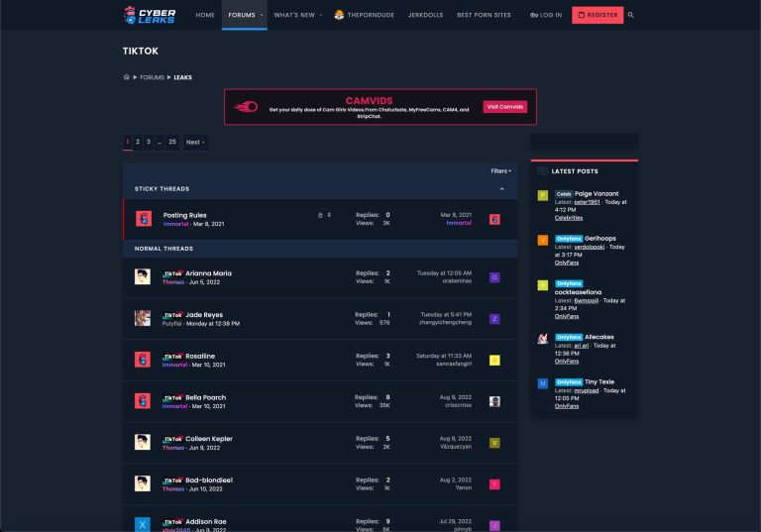Click the red Register button
Viewport: 761px width, 532px height.
[x=598, y=15]
